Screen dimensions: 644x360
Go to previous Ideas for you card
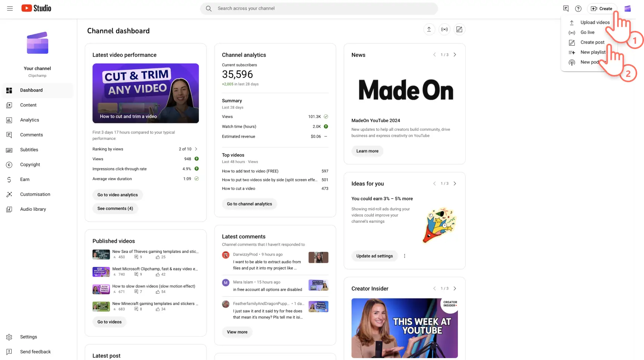(x=434, y=184)
